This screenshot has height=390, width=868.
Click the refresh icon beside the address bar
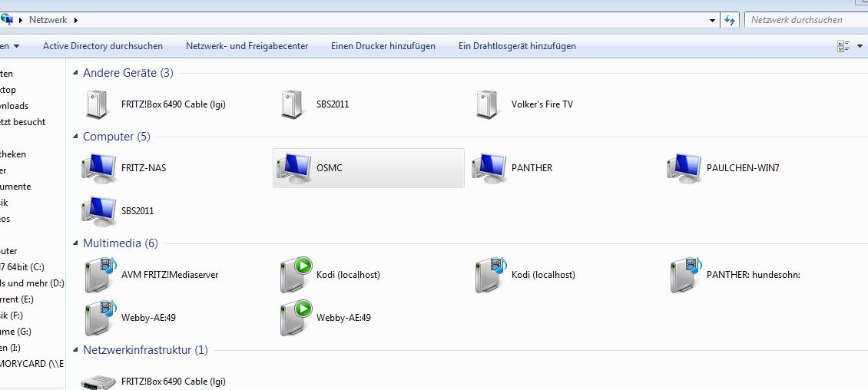pos(730,21)
